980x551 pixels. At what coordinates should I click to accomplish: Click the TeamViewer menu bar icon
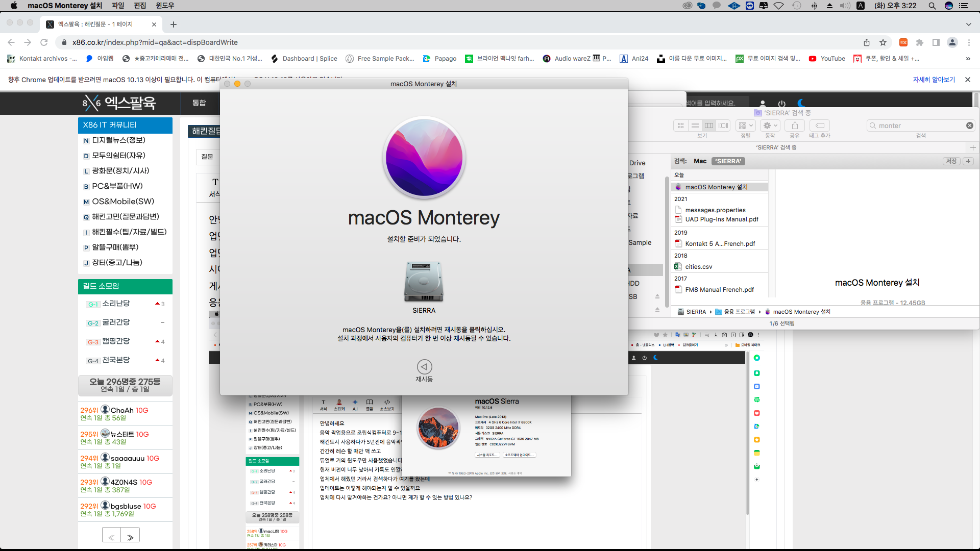(750, 6)
